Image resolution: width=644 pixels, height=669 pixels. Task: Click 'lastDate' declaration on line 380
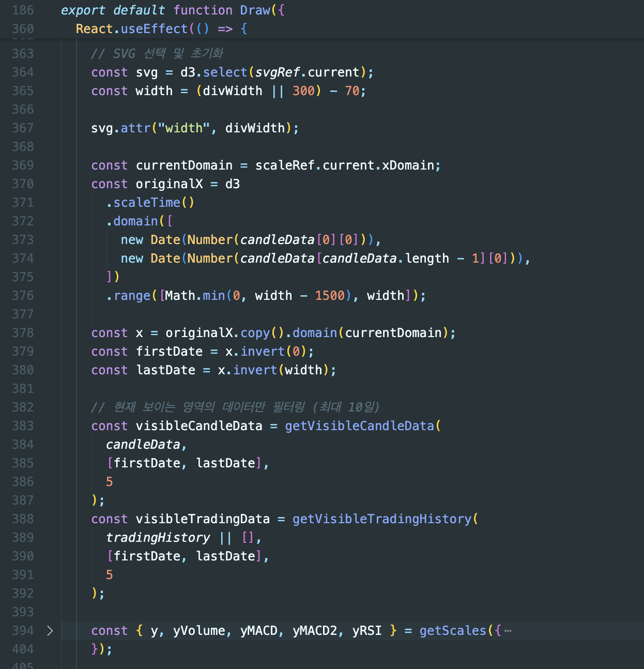pos(165,370)
